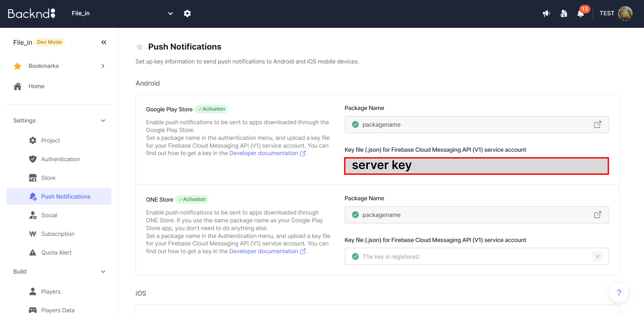Open external link icon for ONE Store packagename
The image size is (644, 315).
597,215
